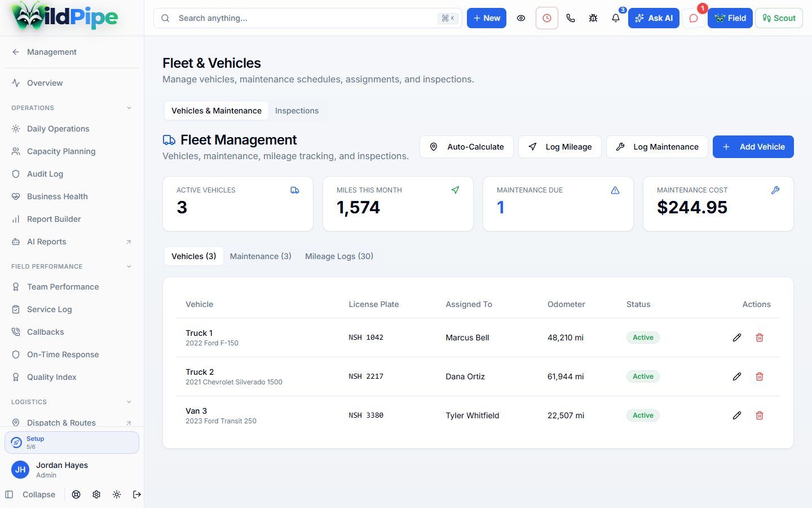This screenshot has width=812, height=508.
Task: Open the Maintenance (3) tab
Action: pos(261,256)
